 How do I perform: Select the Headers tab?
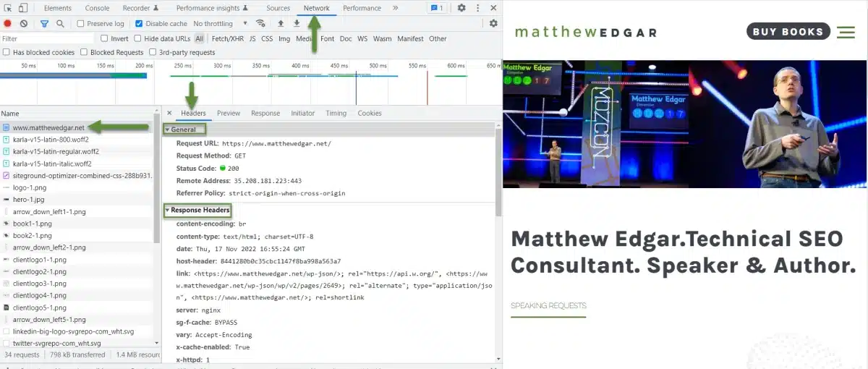click(193, 113)
